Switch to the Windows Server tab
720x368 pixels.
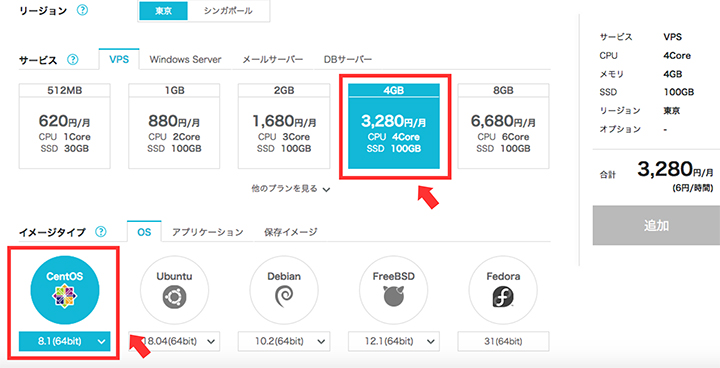(x=185, y=59)
